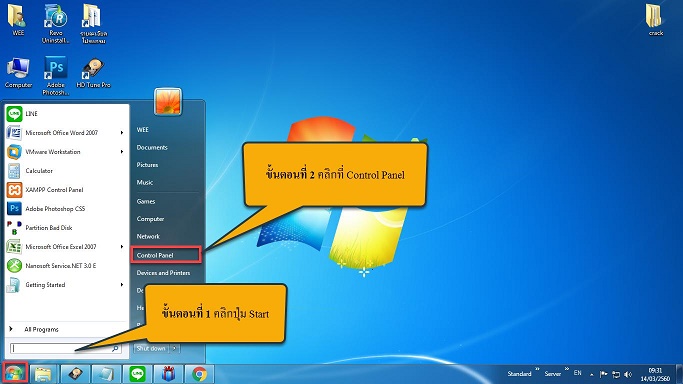Click the Google Chrome taskbar icon

(x=199, y=374)
